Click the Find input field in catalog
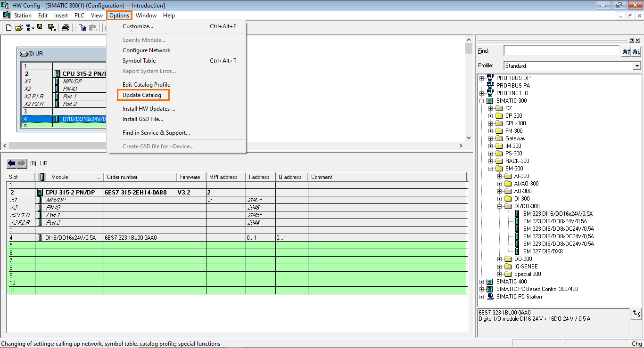Viewport: 644px width, 348px height. coord(561,51)
